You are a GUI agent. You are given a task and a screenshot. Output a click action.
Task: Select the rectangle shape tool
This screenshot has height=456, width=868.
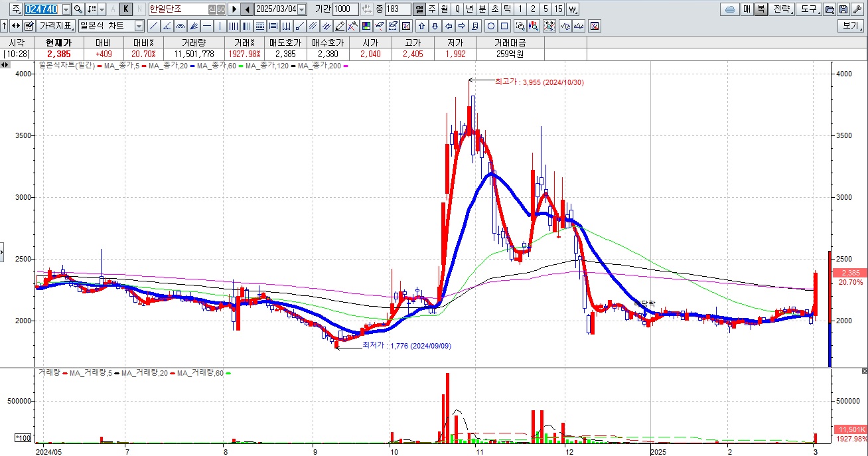pos(504,26)
